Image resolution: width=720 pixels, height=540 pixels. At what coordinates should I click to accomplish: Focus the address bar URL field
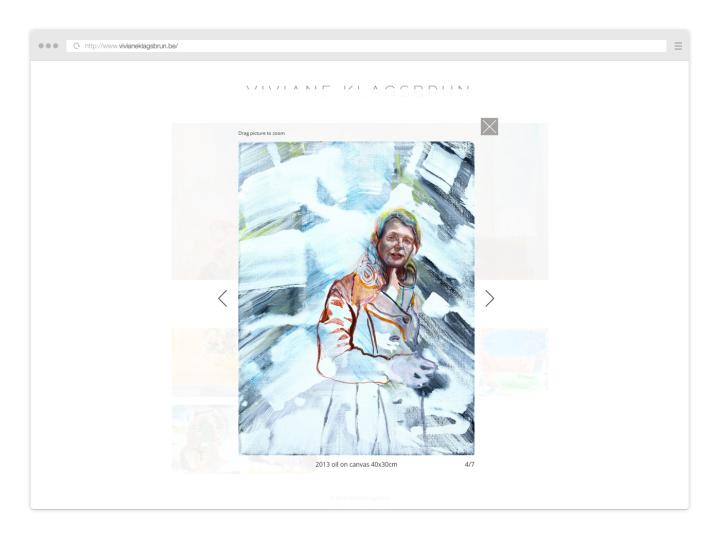point(366,46)
